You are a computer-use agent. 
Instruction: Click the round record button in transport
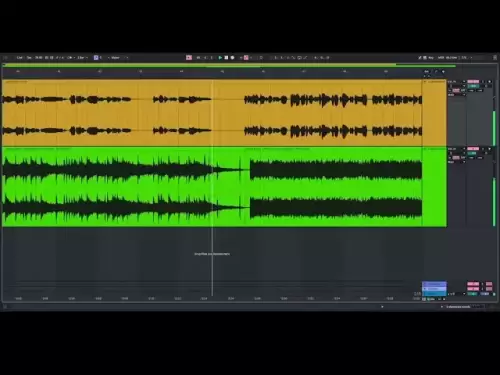[x=232, y=58]
